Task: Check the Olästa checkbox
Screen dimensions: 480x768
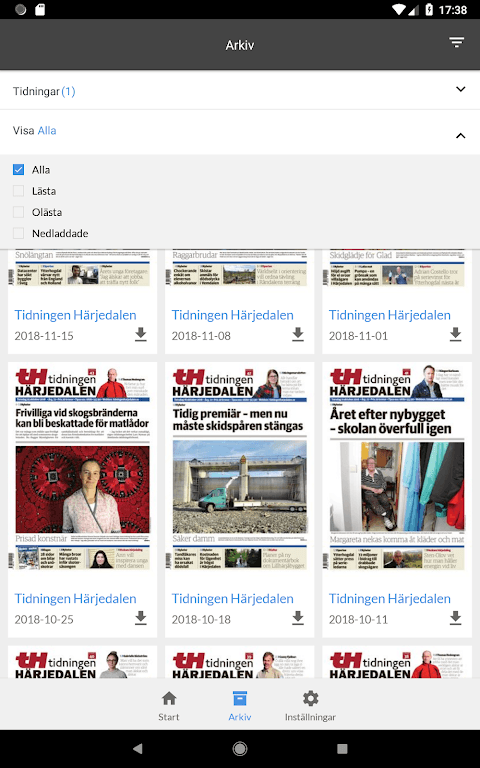Action: (19, 212)
